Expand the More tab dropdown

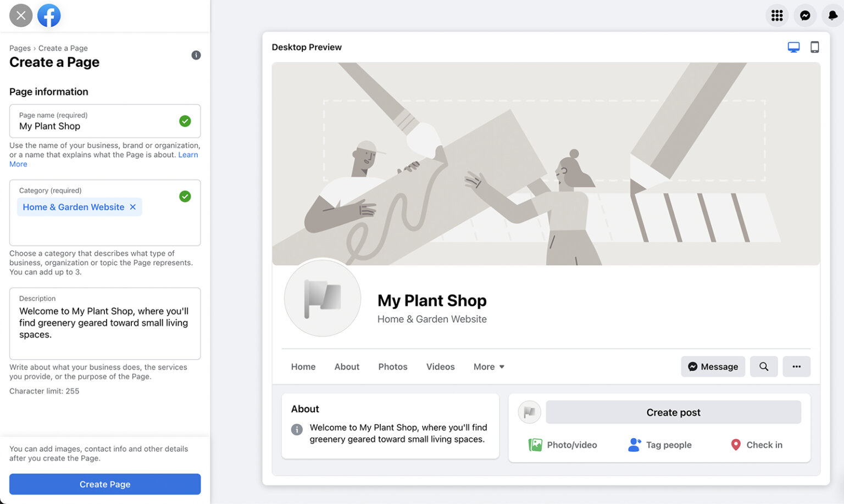(488, 366)
